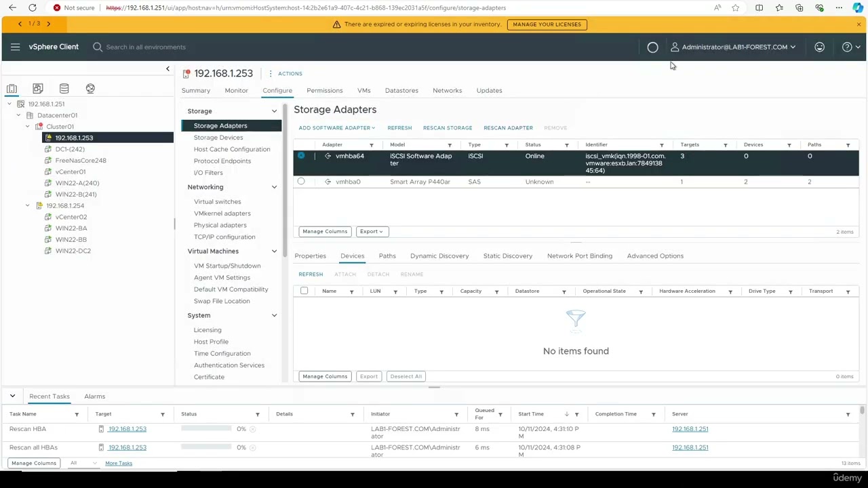Open the Alarms tab
The height and width of the screenshot is (488, 868).
pyautogui.click(x=95, y=396)
